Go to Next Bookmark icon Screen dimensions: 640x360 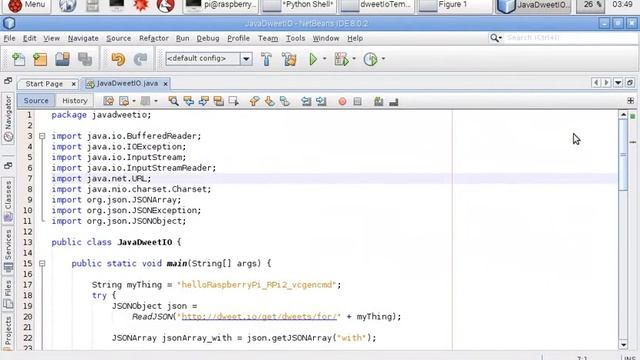click(x=269, y=101)
